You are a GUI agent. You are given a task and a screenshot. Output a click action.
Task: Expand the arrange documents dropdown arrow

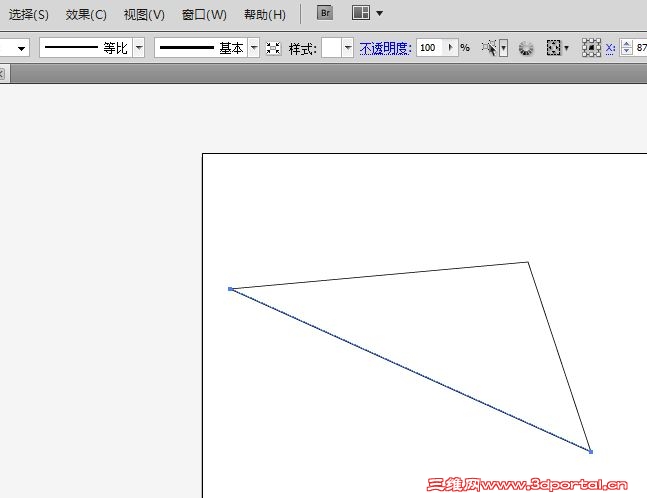point(380,13)
